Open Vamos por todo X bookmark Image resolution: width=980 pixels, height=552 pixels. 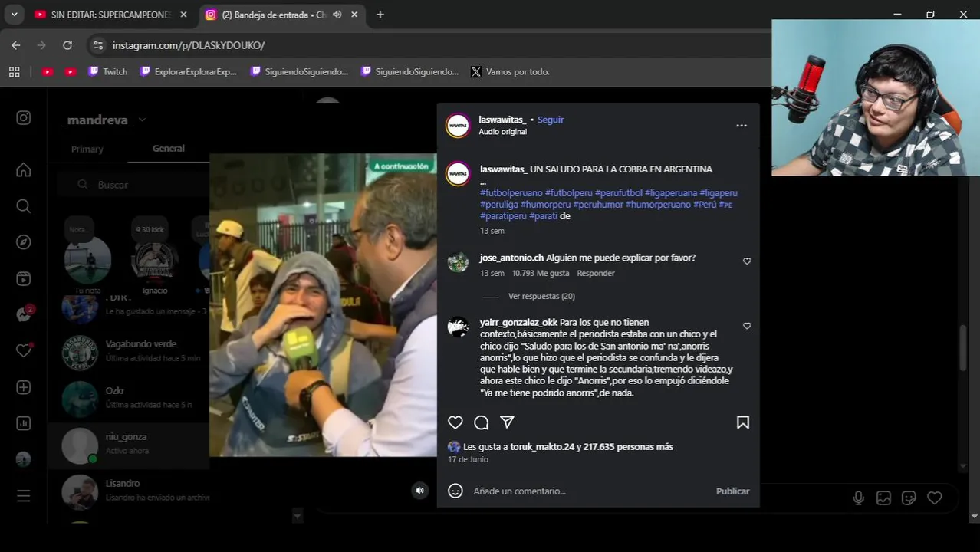click(510, 71)
